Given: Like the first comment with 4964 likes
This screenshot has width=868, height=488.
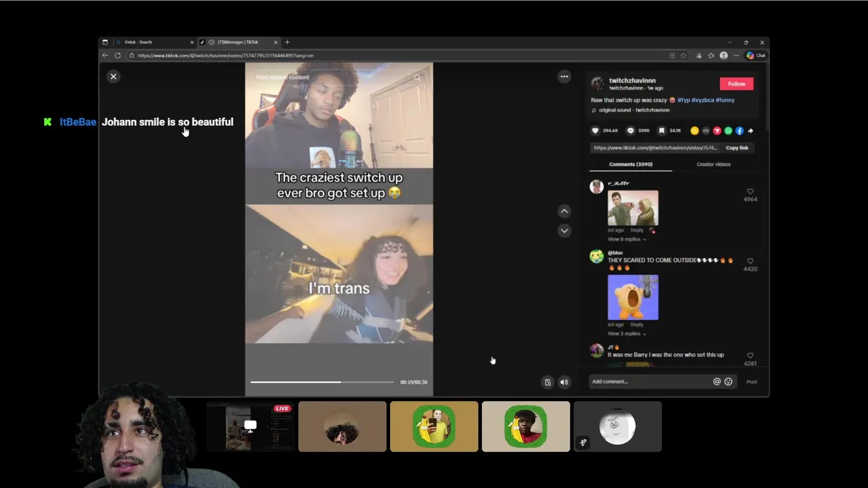Looking at the screenshot, I should pos(750,192).
